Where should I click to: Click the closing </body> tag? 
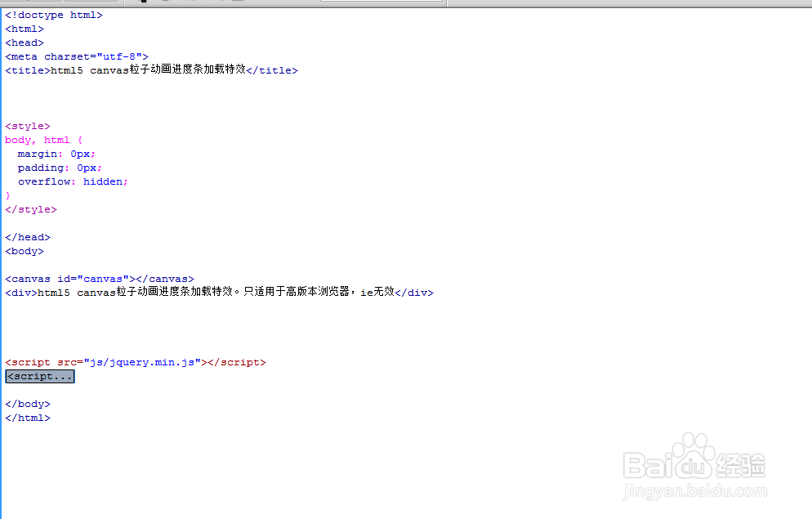click(x=28, y=404)
